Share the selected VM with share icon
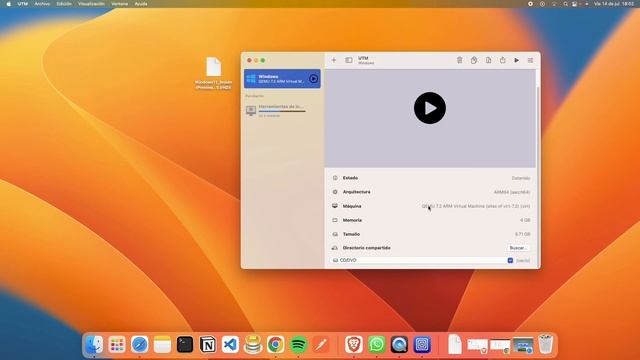Viewport: 640px width, 360px height. coord(502,60)
